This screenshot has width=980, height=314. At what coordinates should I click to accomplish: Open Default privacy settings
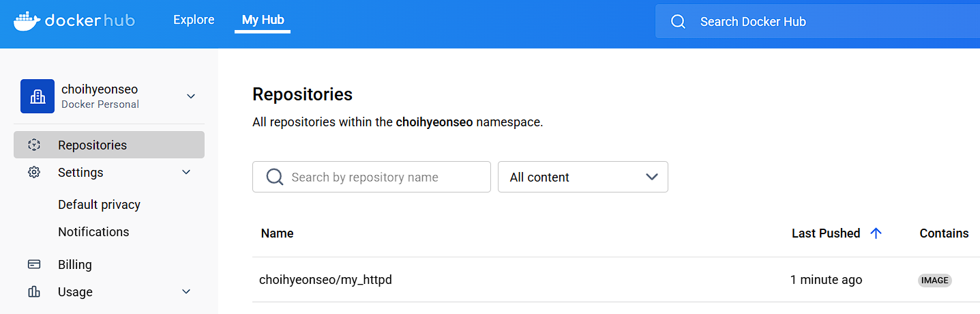[x=99, y=204]
